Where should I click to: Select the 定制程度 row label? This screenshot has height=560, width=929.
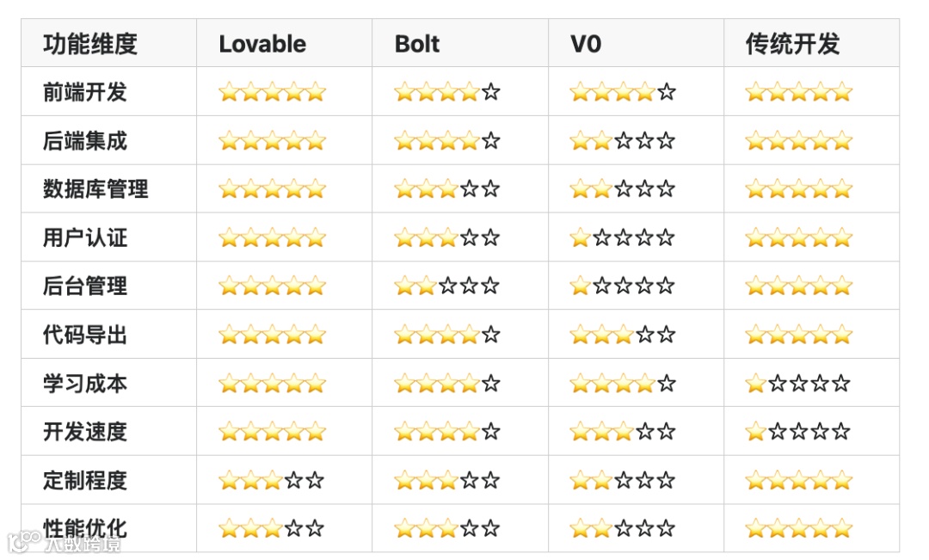85,480
